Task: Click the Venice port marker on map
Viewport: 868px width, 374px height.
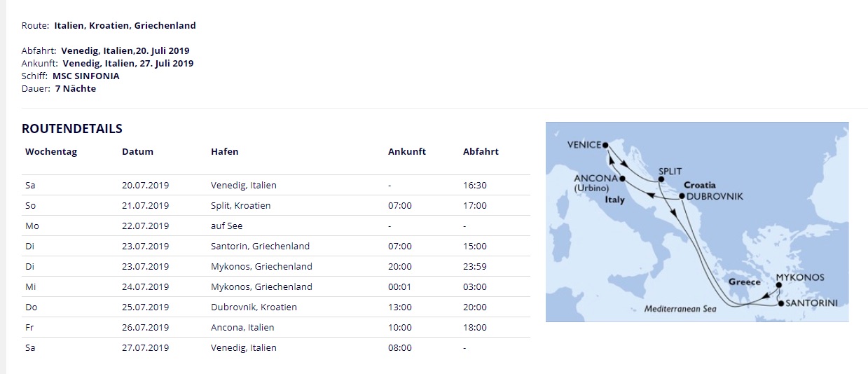Action: click(x=605, y=145)
